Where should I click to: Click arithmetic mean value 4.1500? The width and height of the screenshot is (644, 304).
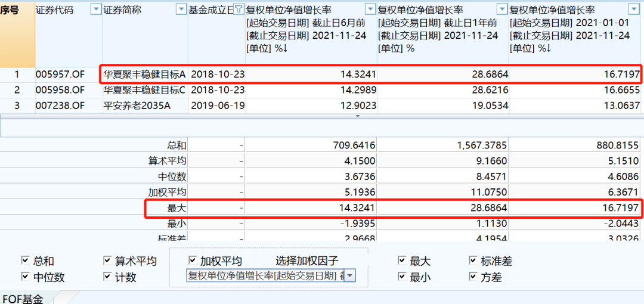click(360, 161)
